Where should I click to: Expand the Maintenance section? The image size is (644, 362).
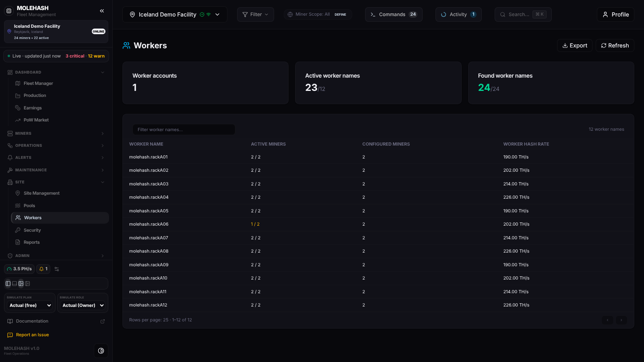[x=56, y=170]
